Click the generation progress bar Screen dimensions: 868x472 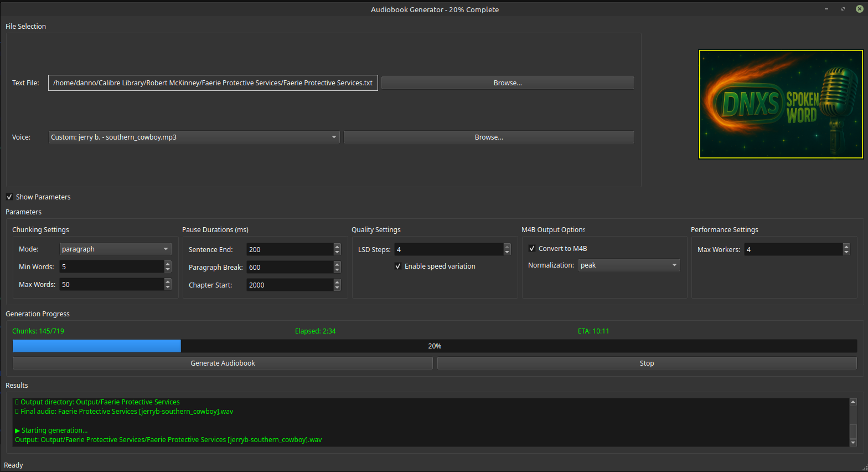(x=435, y=346)
